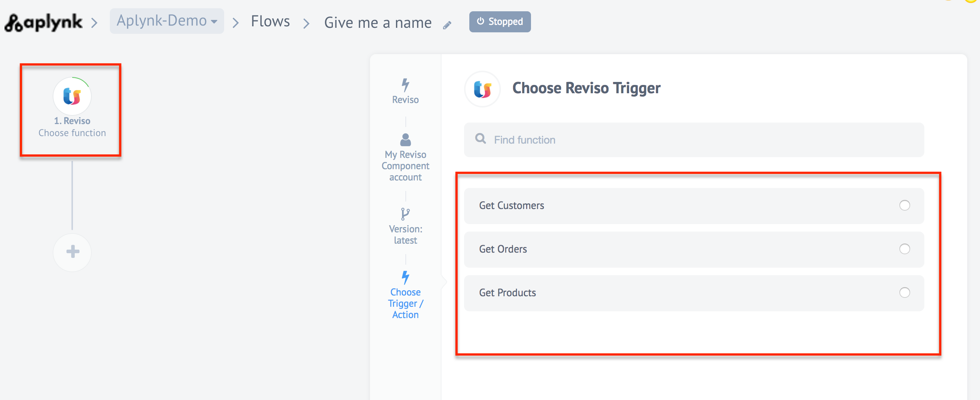Image resolution: width=980 pixels, height=400 pixels.
Task: Click the Reviso lightning bolt sidebar icon
Action: (x=405, y=85)
